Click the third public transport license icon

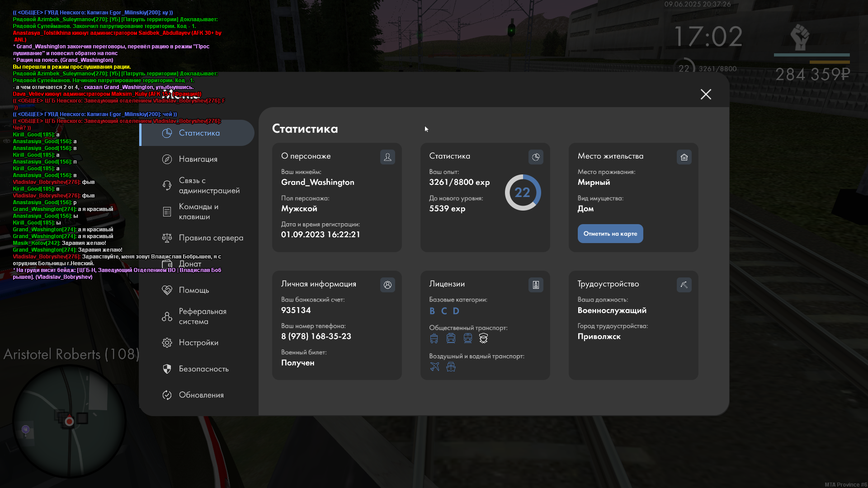[x=467, y=338]
